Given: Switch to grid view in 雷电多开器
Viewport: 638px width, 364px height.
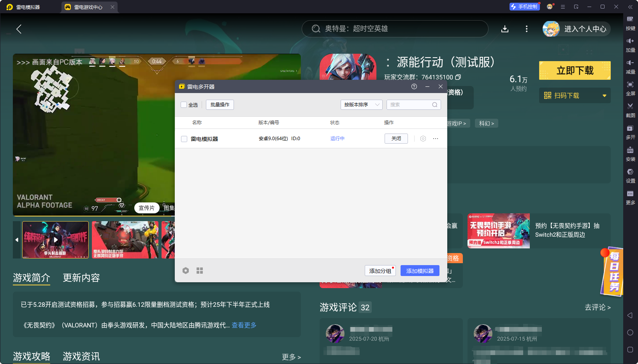Looking at the screenshot, I should (x=200, y=271).
